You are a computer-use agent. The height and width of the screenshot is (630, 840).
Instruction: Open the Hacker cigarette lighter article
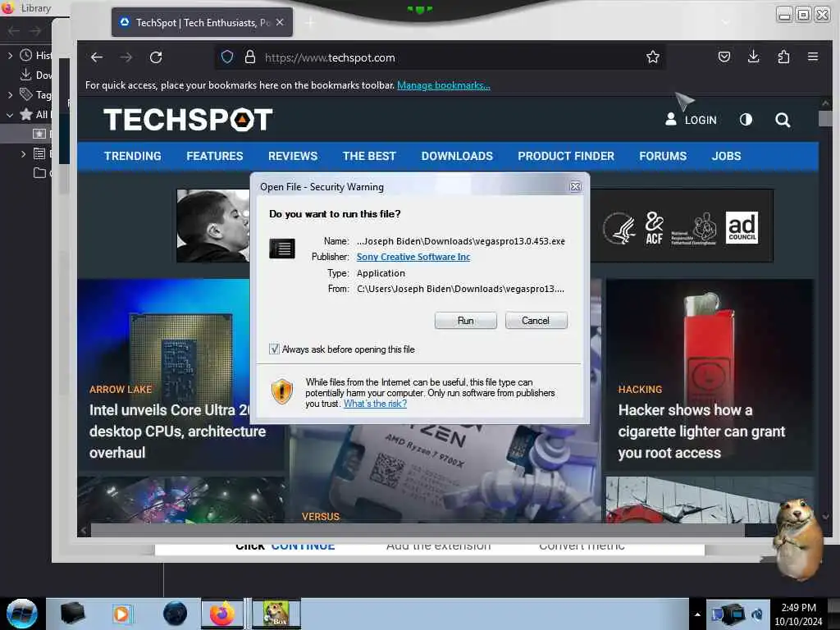click(701, 431)
